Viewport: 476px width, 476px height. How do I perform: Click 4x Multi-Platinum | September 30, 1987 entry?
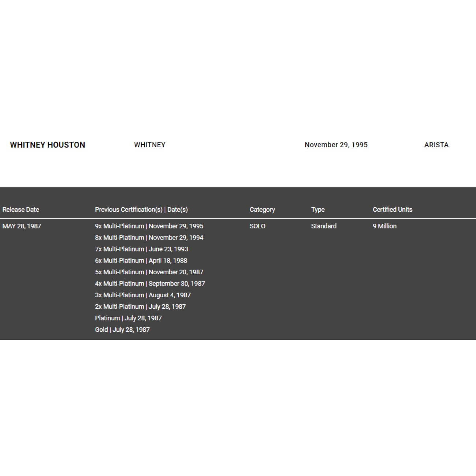coord(150,284)
